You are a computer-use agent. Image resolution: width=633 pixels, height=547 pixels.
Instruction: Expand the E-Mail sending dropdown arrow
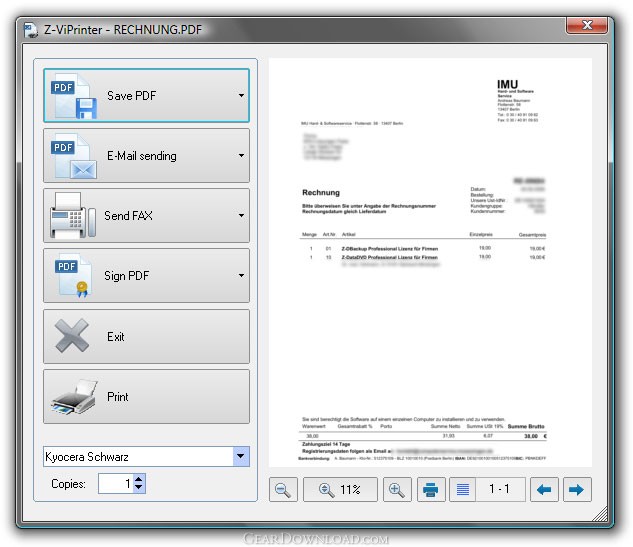pyautogui.click(x=241, y=155)
